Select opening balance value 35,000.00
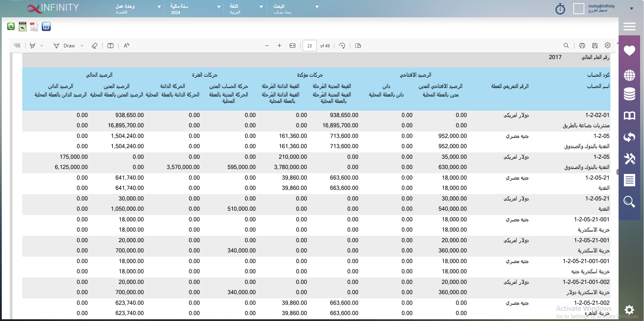This screenshot has height=321, width=644. pos(454,157)
